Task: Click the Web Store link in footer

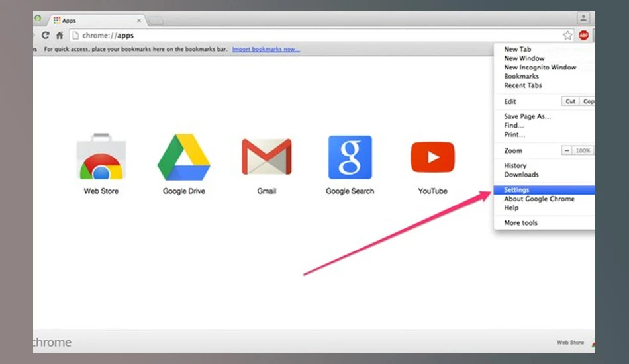Action: click(x=570, y=342)
